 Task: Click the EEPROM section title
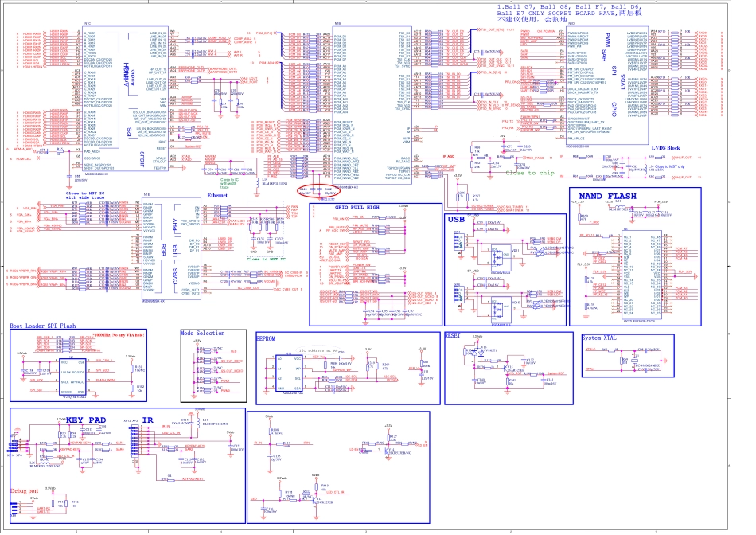265,337
